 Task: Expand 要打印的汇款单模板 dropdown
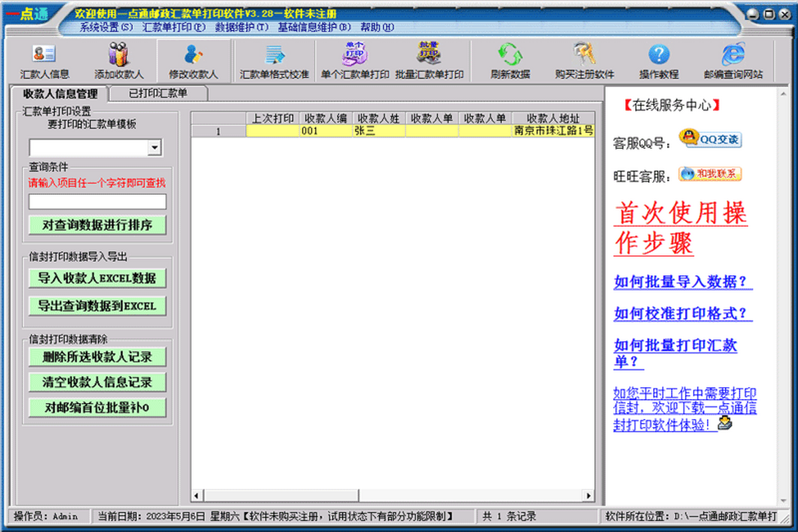(x=154, y=148)
